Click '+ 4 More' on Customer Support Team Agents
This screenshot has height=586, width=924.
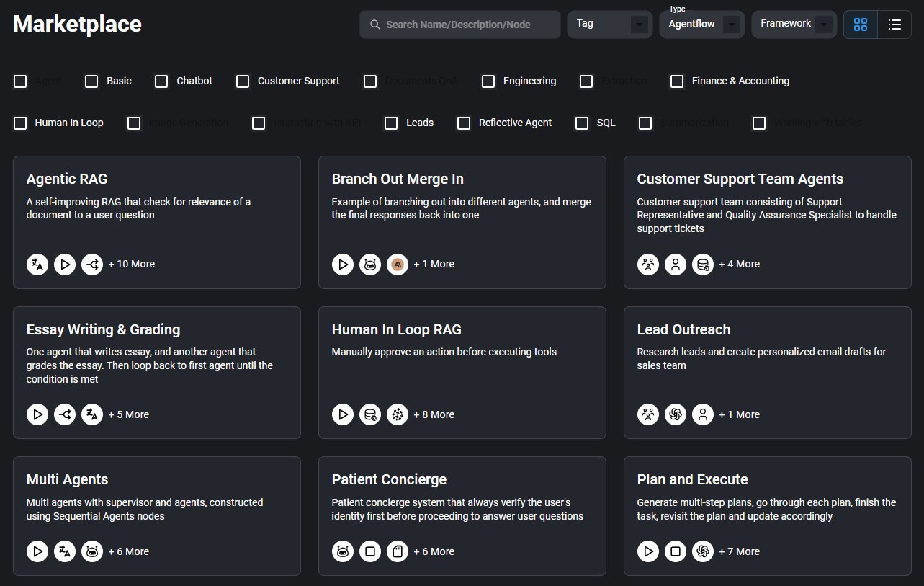click(x=740, y=265)
